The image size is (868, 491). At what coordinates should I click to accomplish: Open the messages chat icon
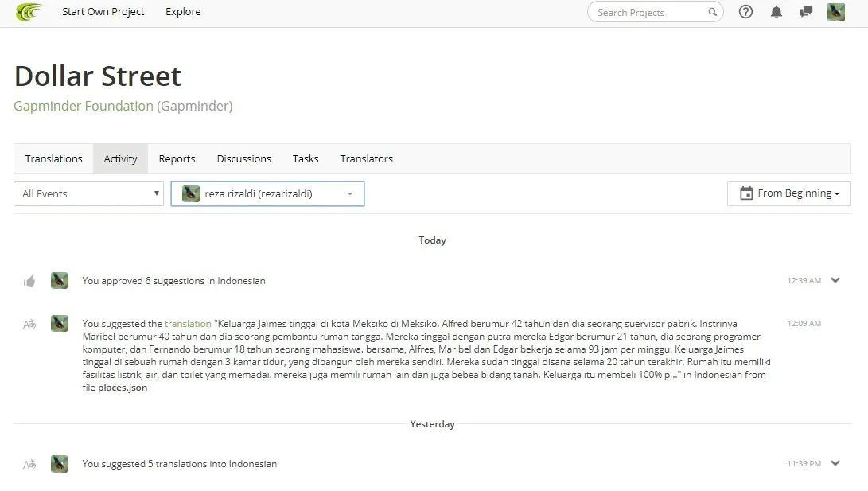(x=806, y=12)
